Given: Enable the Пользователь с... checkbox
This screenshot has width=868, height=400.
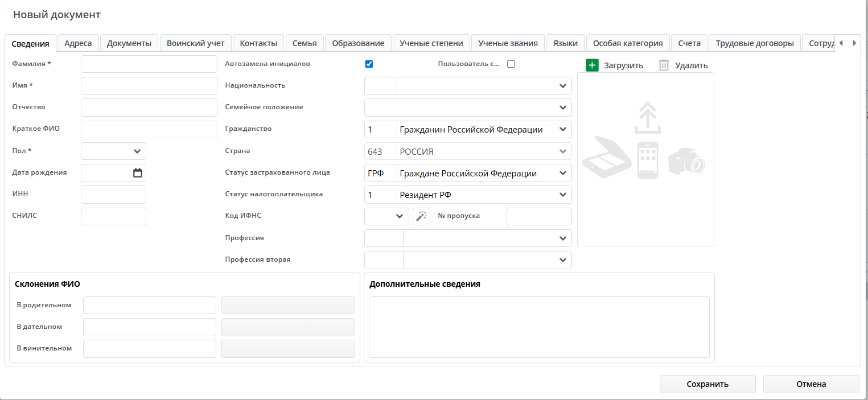Looking at the screenshot, I should 511,64.
